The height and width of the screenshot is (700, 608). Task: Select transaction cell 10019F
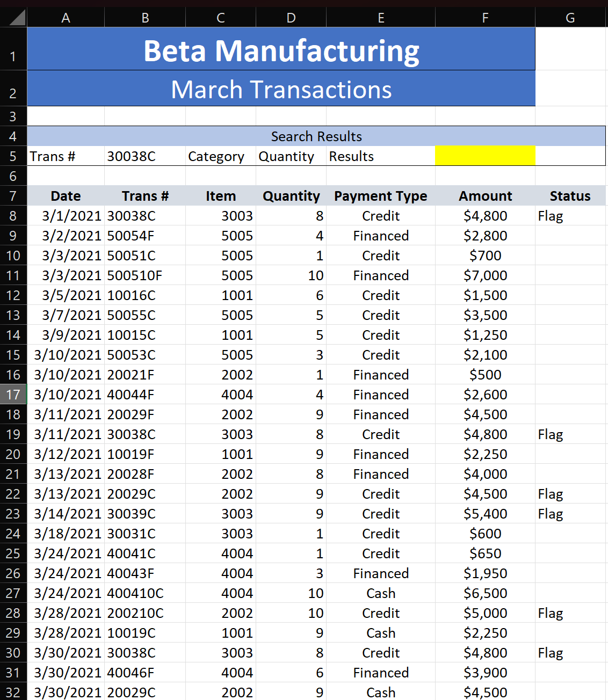click(145, 454)
